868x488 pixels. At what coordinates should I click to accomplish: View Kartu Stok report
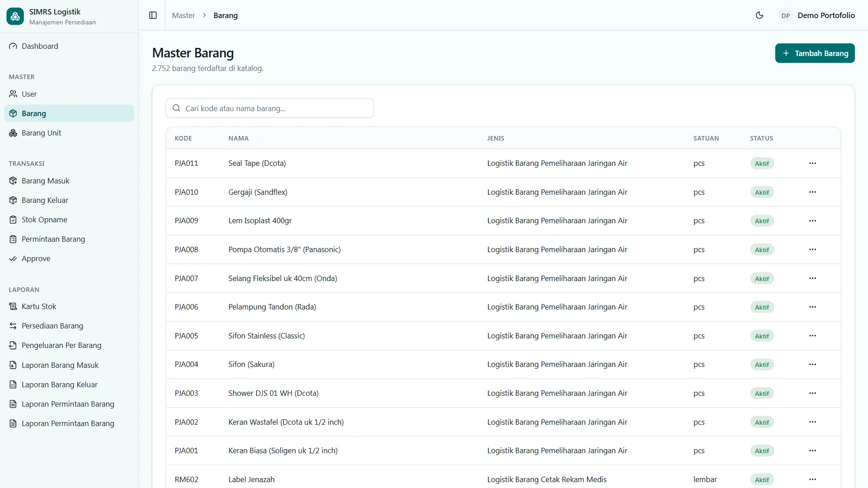[x=69, y=306]
